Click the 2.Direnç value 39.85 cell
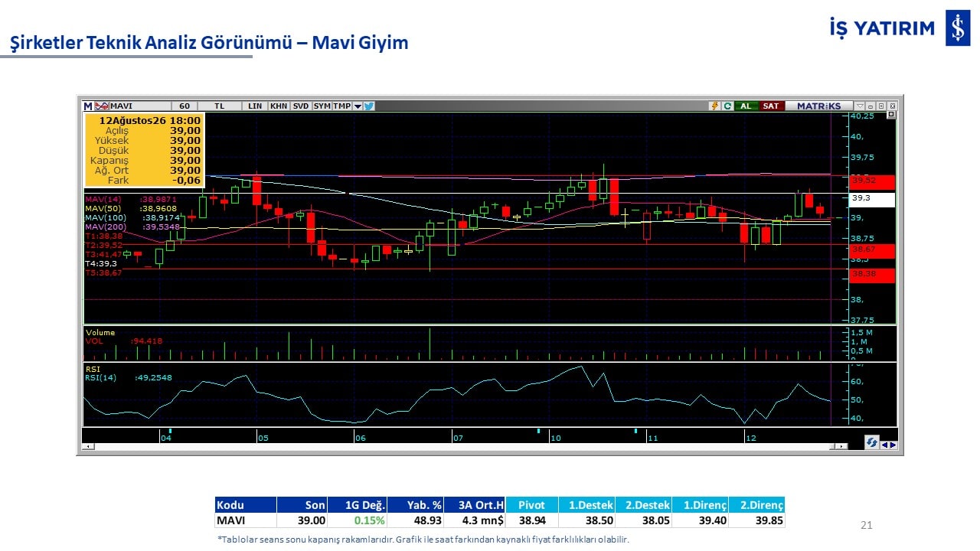The height and width of the screenshot is (551, 980). pyautogui.click(x=756, y=520)
